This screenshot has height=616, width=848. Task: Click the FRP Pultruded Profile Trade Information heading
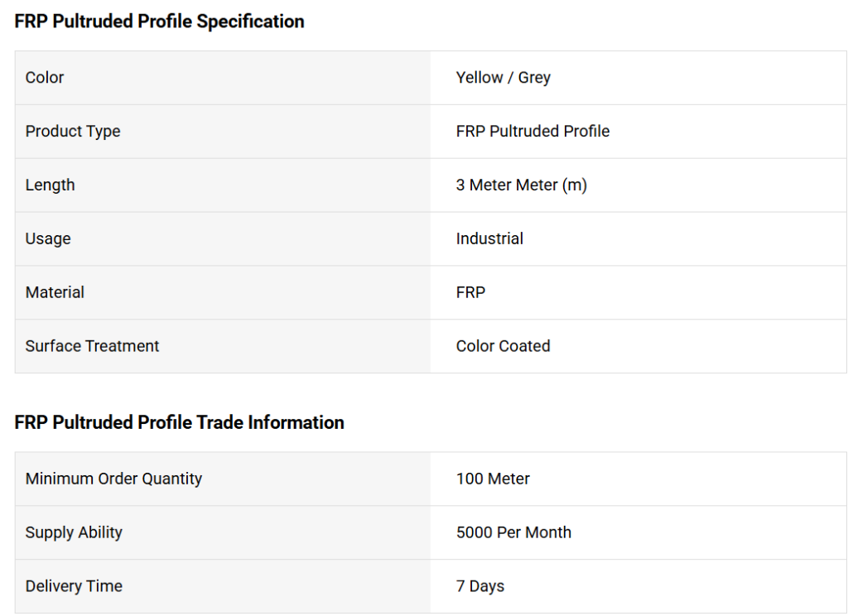[179, 422]
